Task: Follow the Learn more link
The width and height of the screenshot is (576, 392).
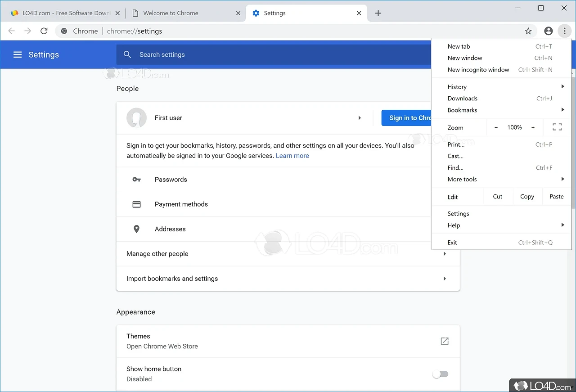Action: tap(292, 156)
